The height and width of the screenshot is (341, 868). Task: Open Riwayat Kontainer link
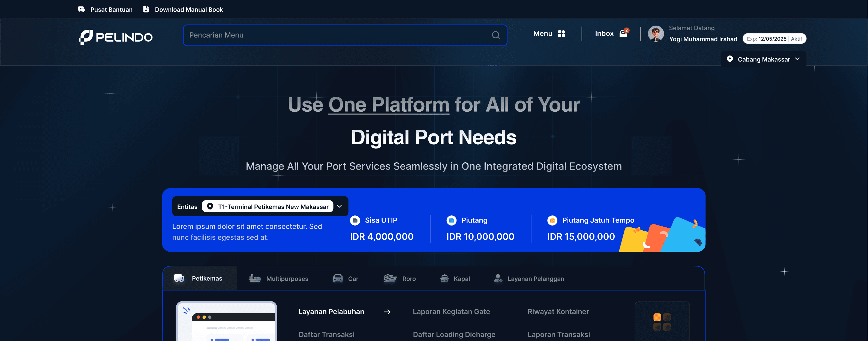[558, 312]
